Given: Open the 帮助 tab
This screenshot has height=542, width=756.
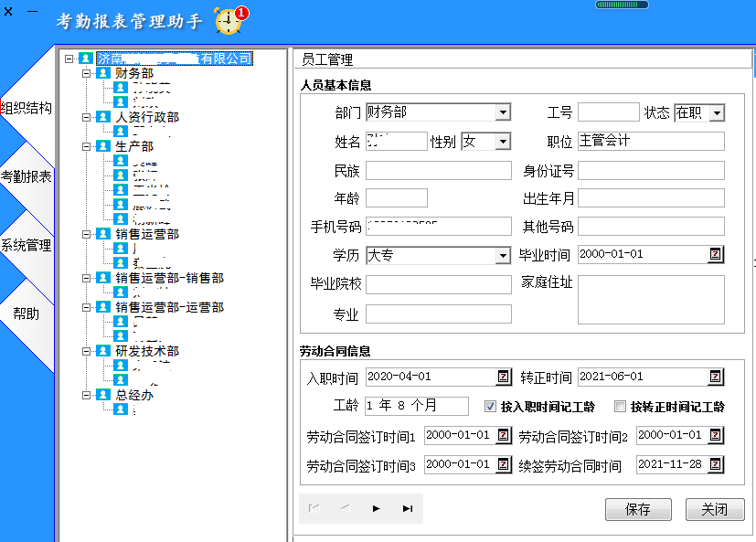Looking at the screenshot, I should click(x=26, y=314).
